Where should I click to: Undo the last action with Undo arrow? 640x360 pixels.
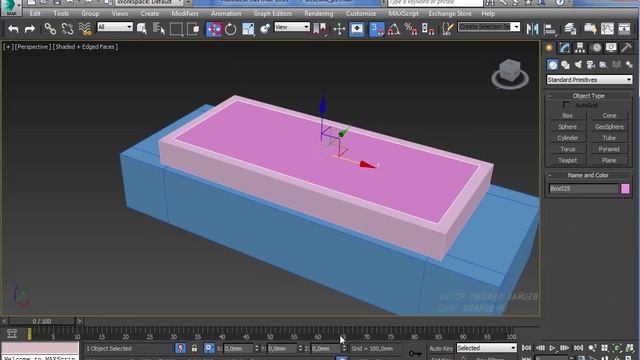point(13,29)
